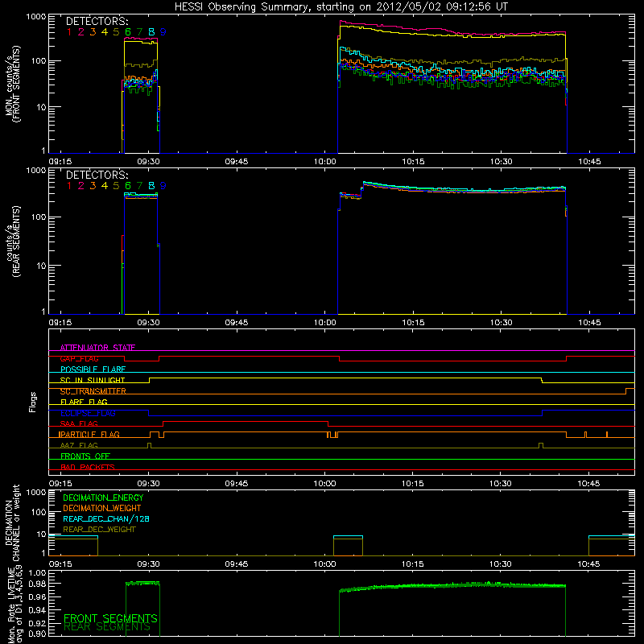Viewport: 644px width, 644px height.
Task: Click the FRONTS_OFF flag label
Action: point(85,456)
